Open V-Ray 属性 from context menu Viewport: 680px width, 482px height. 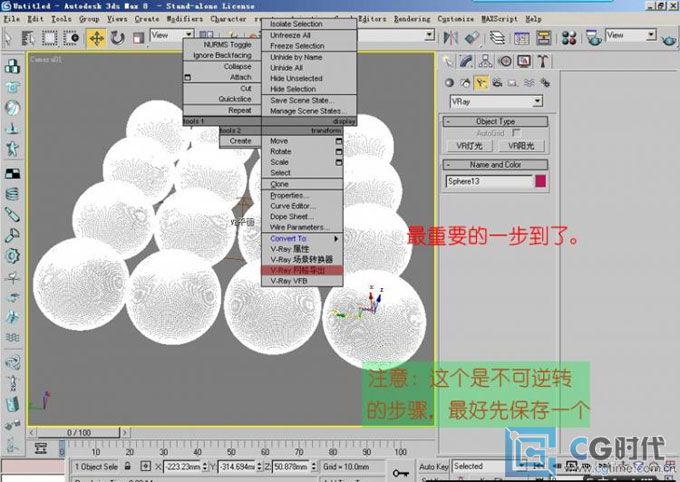tap(302, 249)
